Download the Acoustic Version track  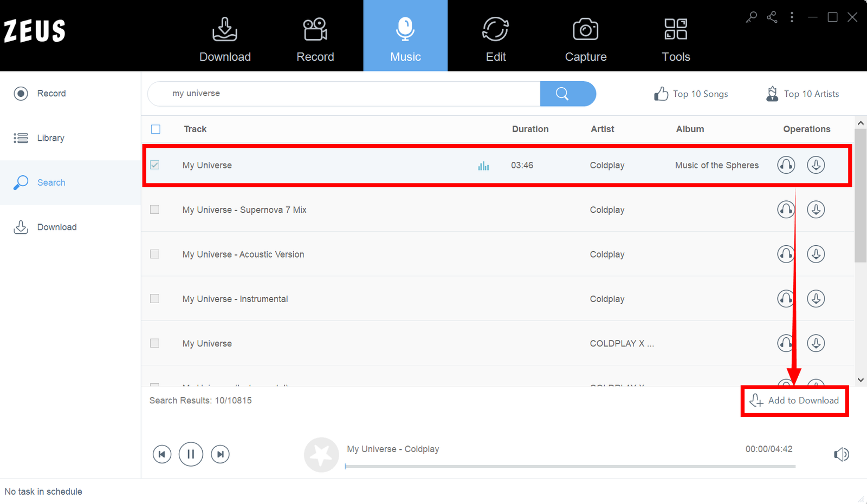[x=816, y=254]
